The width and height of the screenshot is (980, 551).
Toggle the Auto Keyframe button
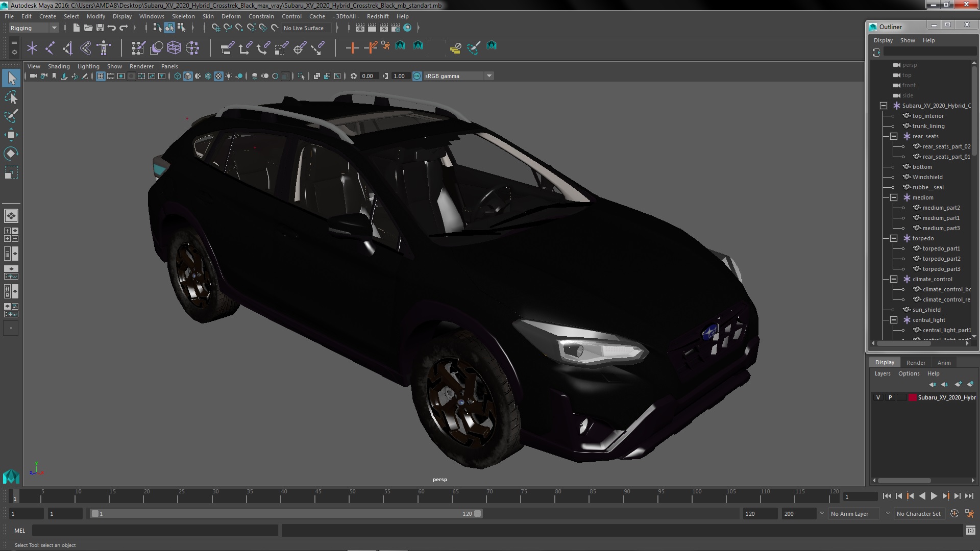click(x=954, y=514)
